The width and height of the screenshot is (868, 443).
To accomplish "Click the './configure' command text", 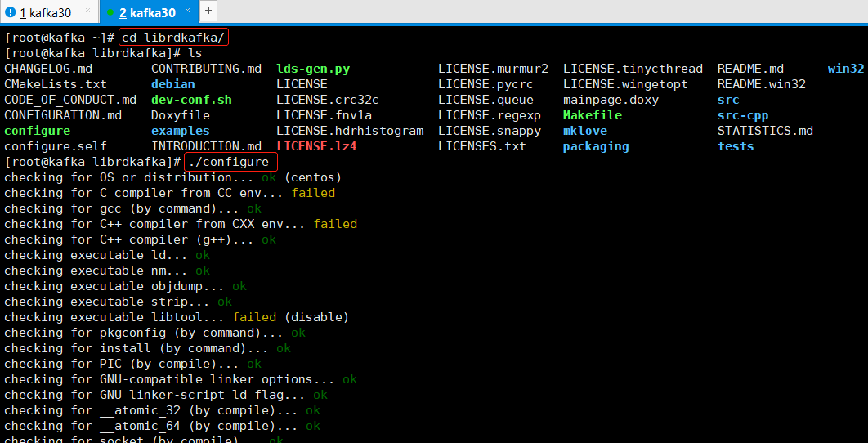I will (x=229, y=163).
